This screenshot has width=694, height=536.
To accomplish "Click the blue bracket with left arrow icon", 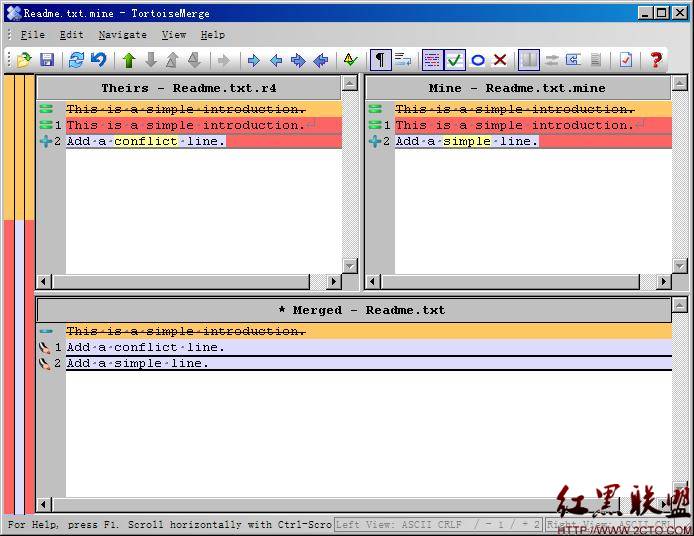I will 574,60.
